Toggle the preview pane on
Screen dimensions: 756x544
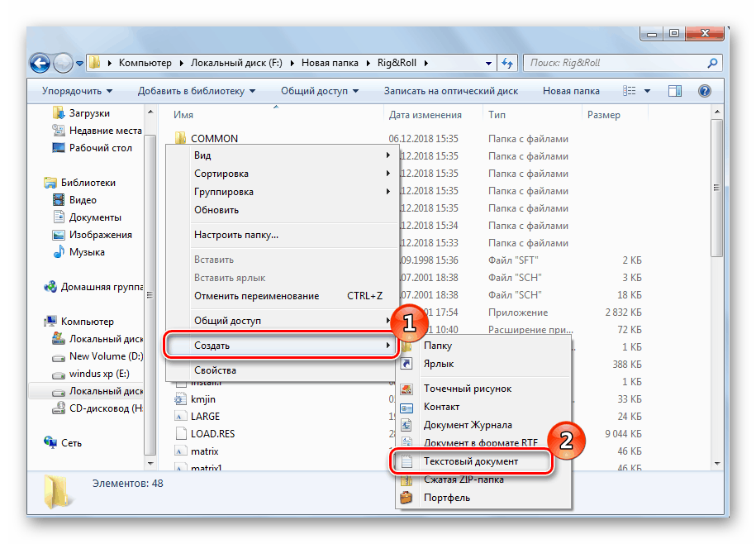[674, 90]
